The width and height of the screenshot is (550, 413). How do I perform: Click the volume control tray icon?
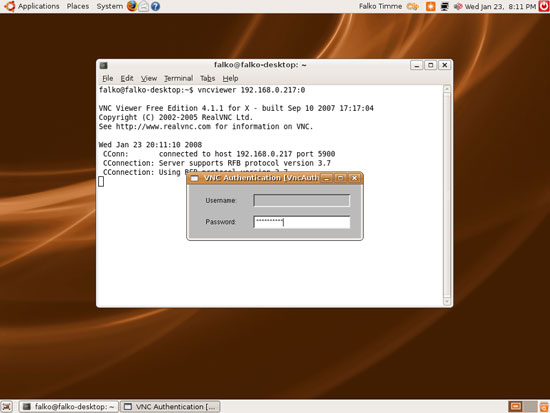(x=458, y=6)
